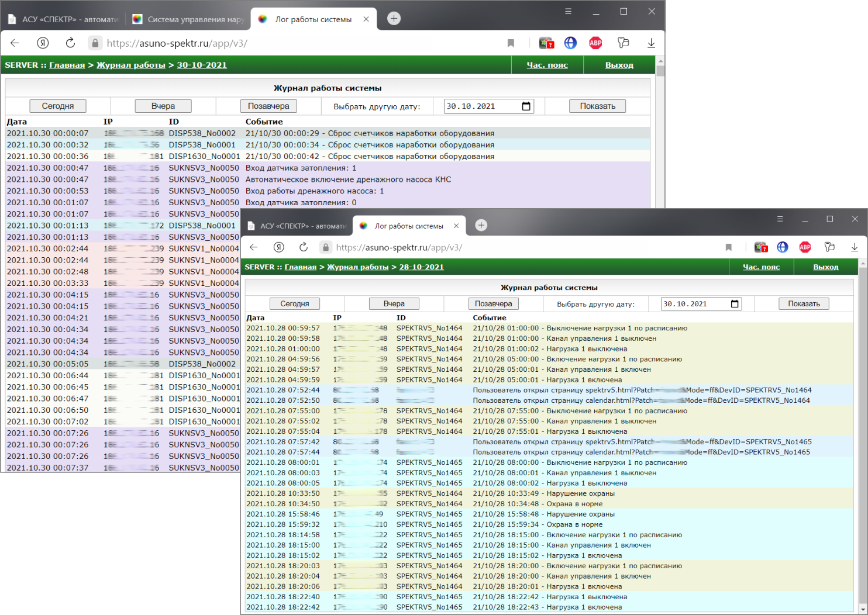868x615 pixels.
Task: Open the blue globe extension in front window
Action: point(783,247)
